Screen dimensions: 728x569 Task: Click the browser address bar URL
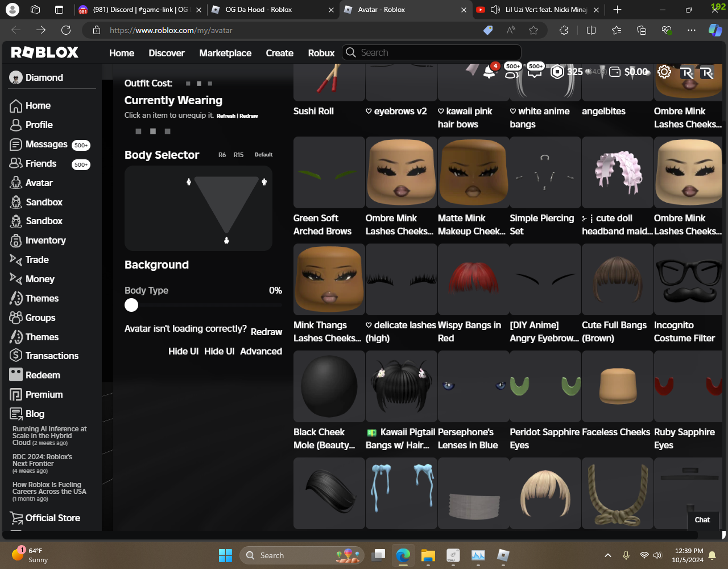(x=171, y=30)
